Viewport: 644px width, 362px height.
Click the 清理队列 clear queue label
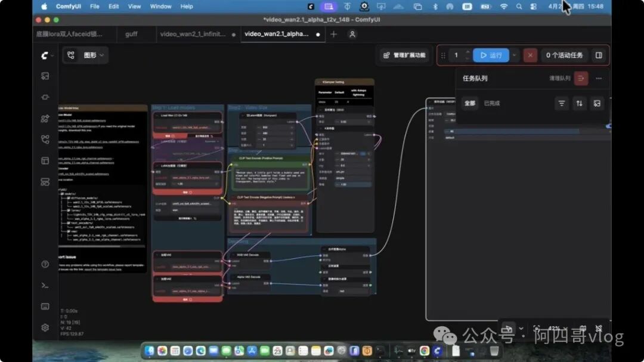click(x=559, y=78)
